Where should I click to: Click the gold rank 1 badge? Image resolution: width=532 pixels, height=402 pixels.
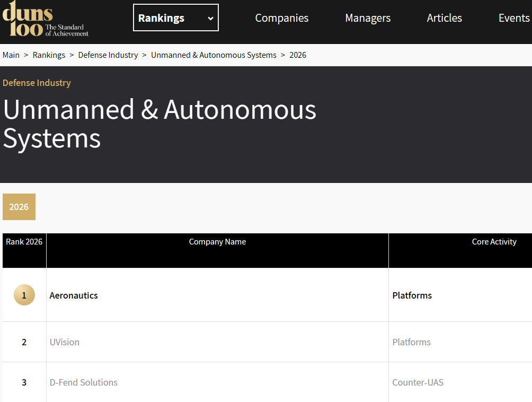point(24,295)
